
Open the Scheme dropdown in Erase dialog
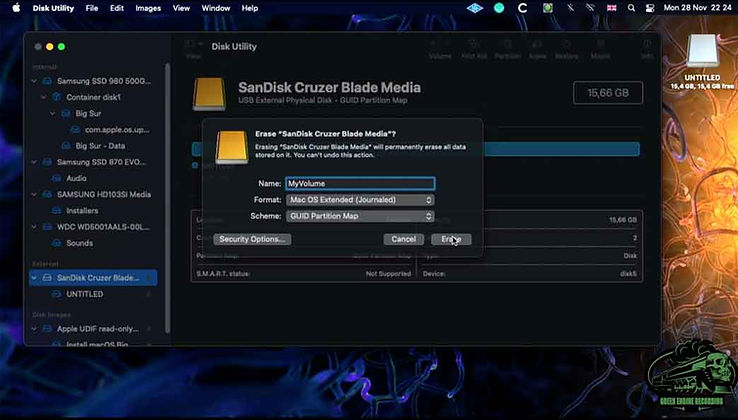[360, 216]
